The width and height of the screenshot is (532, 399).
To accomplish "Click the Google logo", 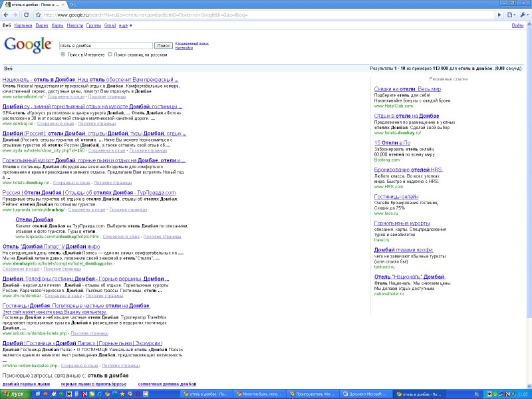I will coord(28,45).
